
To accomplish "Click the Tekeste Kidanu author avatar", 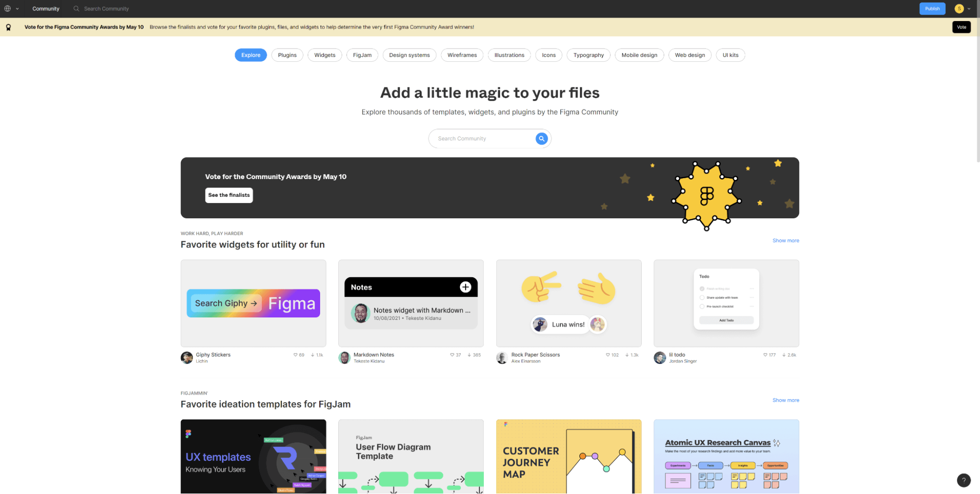I will coord(345,358).
